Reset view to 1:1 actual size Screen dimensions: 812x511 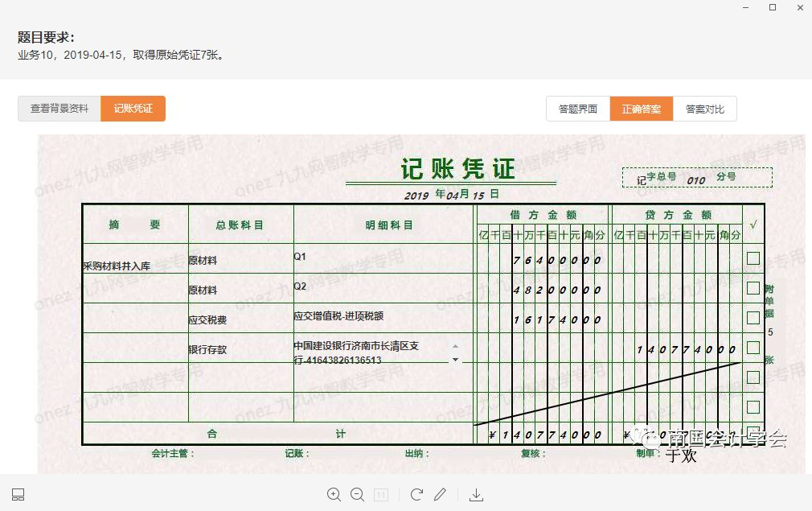[x=382, y=494]
